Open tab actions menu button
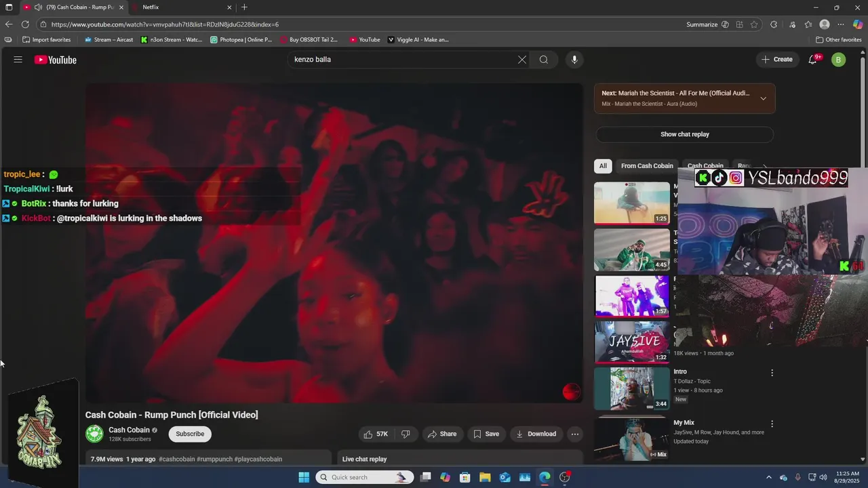The image size is (868, 488). point(9,7)
